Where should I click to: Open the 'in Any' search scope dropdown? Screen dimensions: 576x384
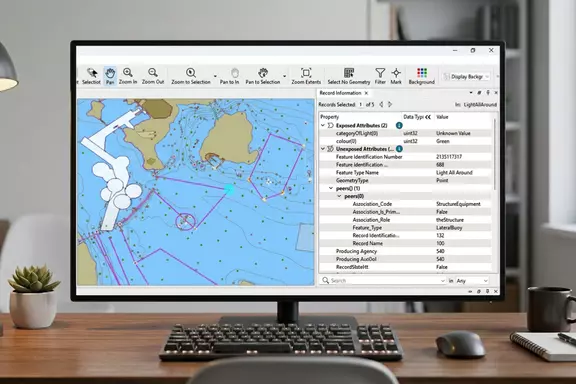(472, 281)
